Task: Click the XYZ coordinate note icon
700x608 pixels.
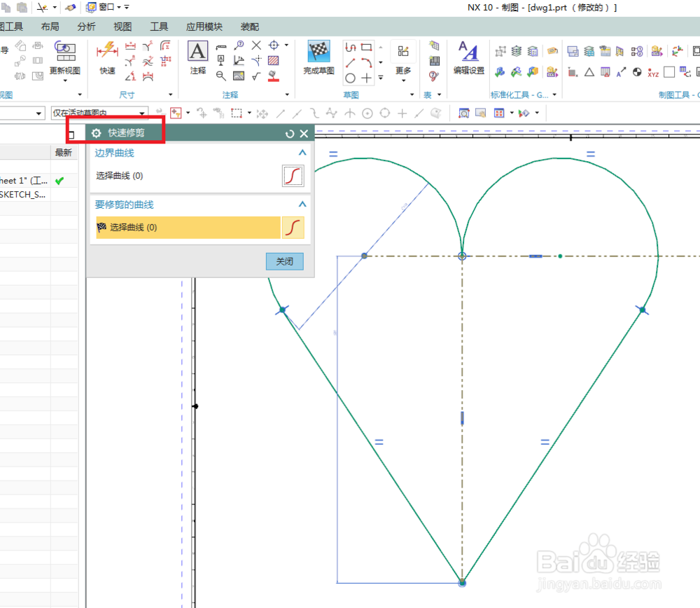Action: pos(653,73)
